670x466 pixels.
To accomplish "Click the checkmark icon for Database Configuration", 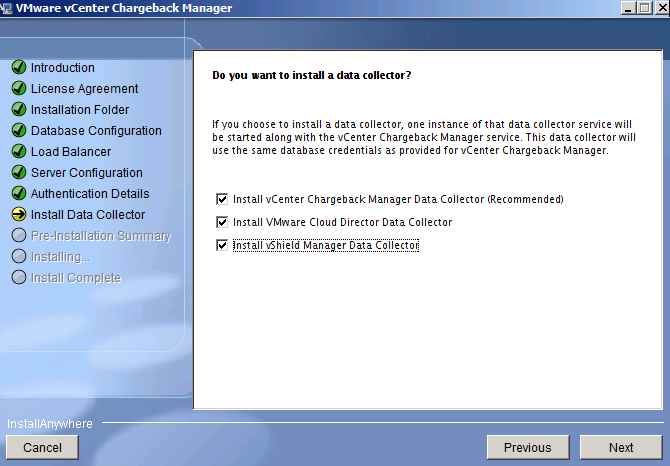I will click(x=19, y=130).
